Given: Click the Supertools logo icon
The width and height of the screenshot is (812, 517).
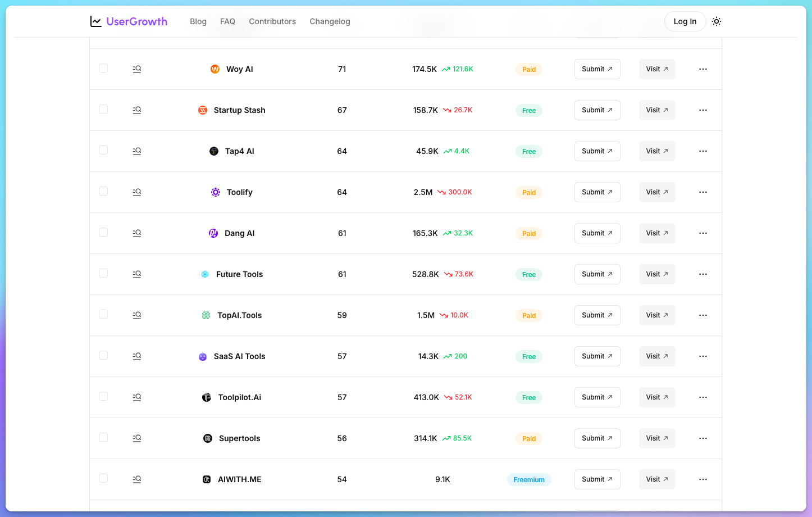Looking at the screenshot, I should (x=208, y=438).
